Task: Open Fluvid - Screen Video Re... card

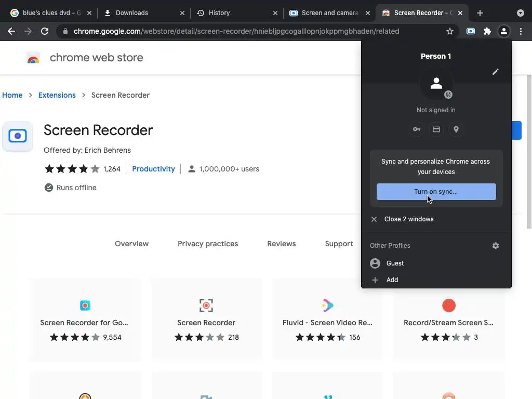Action: click(x=328, y=320)
